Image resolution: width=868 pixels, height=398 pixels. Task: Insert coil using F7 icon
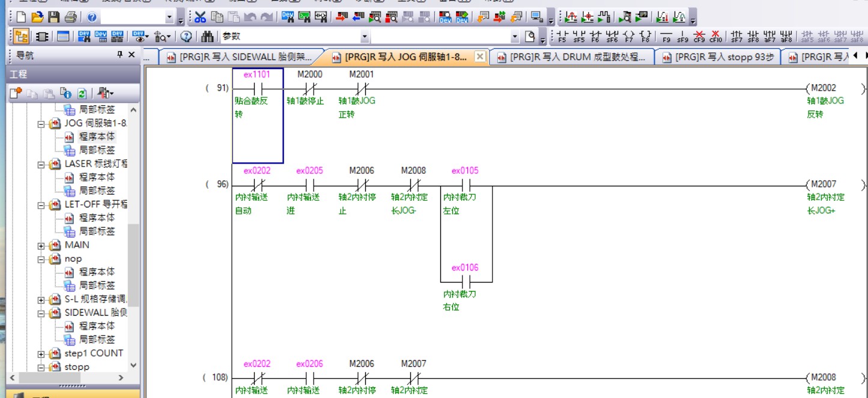coord(629,37)
